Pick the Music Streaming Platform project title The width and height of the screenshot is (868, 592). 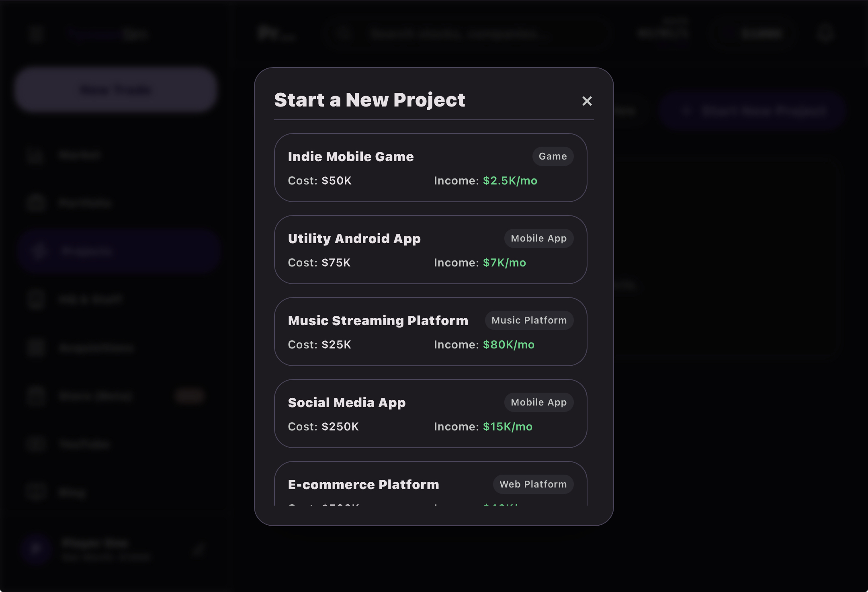pos(378,321)
